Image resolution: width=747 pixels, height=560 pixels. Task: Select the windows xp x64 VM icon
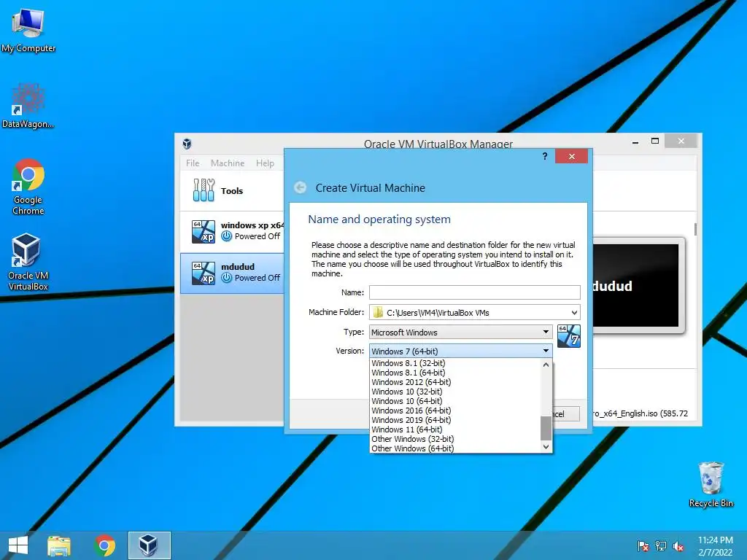pos(204,231)
